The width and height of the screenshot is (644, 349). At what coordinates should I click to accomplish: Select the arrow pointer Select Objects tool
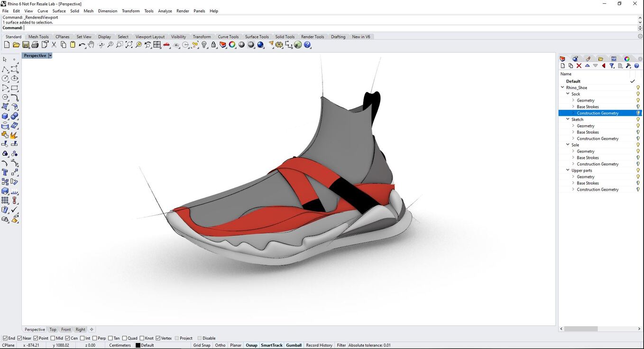5,60
